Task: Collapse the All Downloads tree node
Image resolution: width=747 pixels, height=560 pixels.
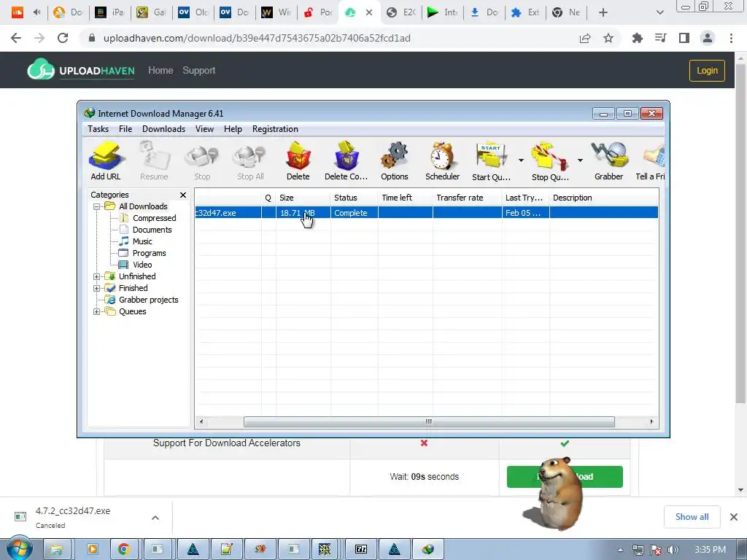Action: point(97,206)
